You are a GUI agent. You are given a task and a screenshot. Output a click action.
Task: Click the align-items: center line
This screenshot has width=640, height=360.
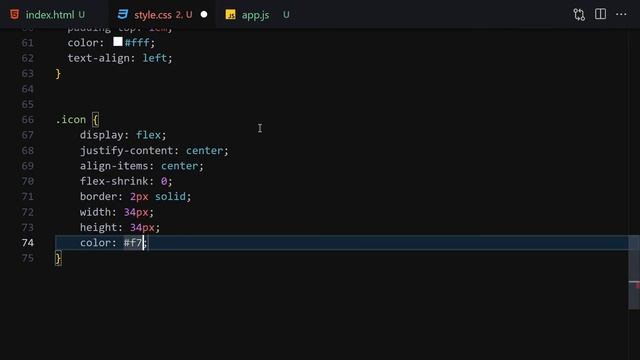(141, 166)
